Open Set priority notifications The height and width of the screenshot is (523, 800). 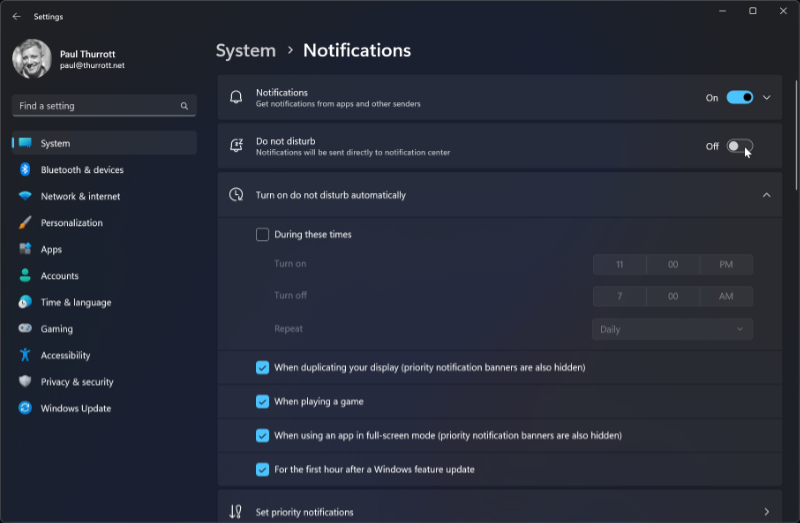pos(500,511)
